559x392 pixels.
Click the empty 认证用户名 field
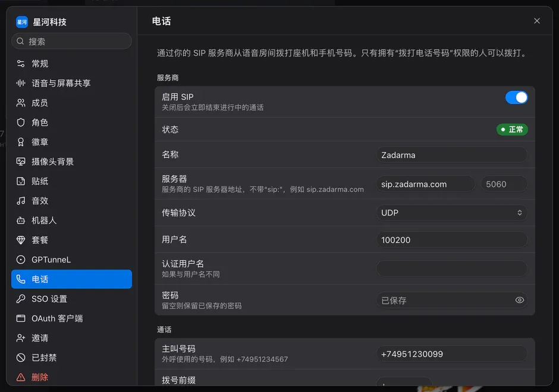point(452,269)
